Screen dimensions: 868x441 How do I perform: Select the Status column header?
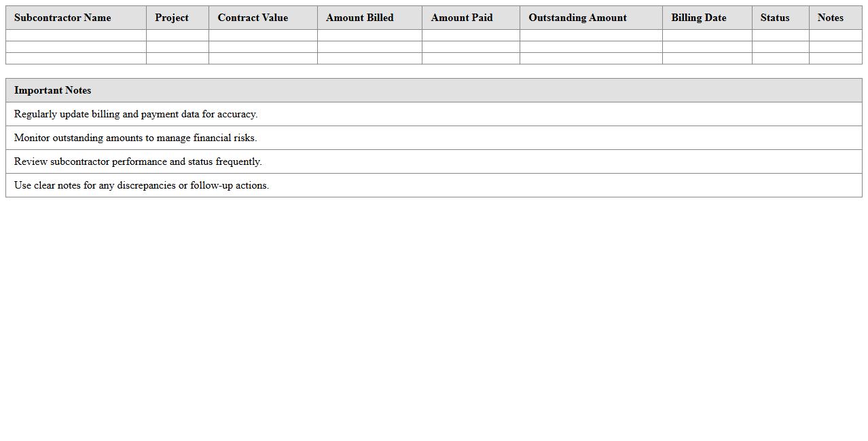pyautogui.click(x=774, y=18)
